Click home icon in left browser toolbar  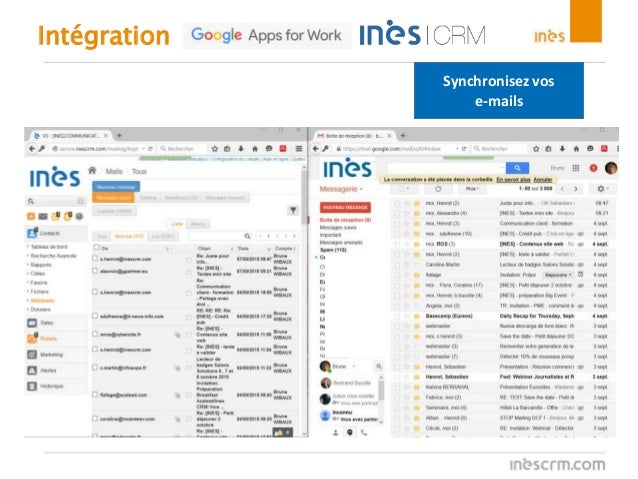pos(255,149)
